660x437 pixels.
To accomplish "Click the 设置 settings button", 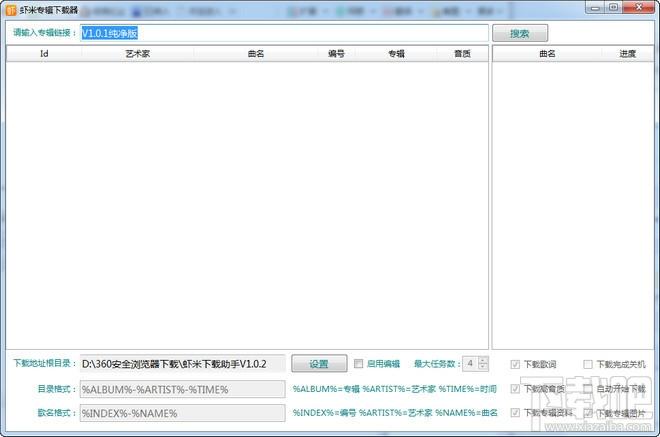I will pyautogui.click(x=319, y=364).
